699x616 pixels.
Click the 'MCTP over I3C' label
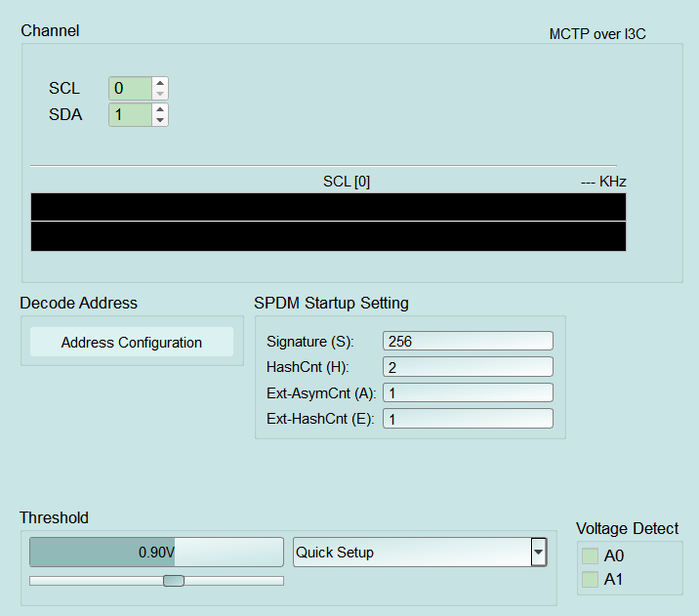pyautogui.click(x=597, y=34)
